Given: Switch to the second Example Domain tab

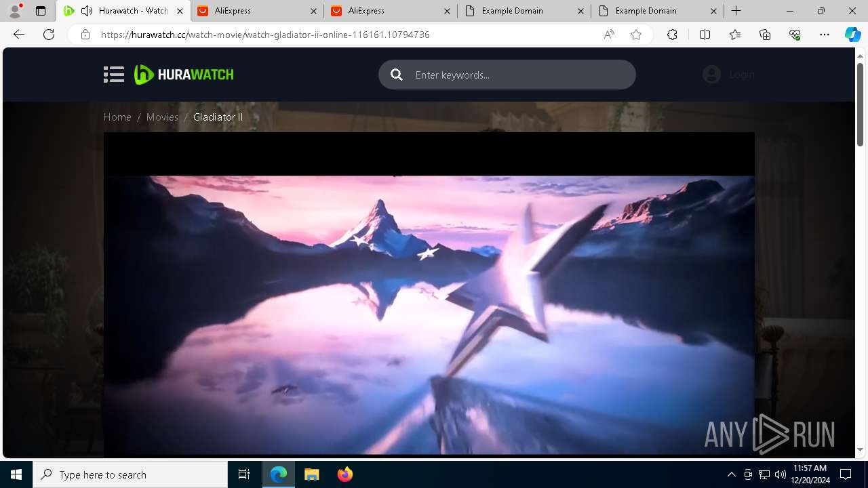Looking at the screenshot, I should pos(658,11).
